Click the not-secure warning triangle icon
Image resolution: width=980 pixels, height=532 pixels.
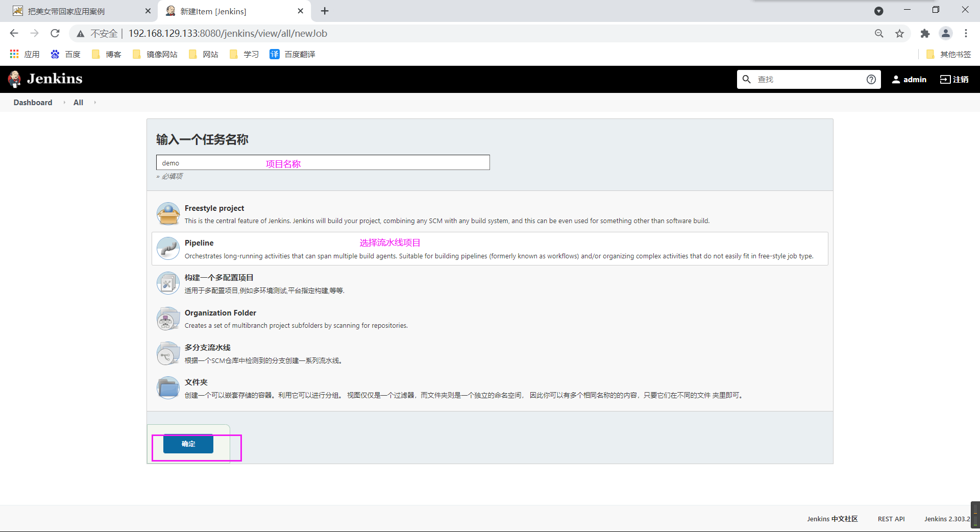81,34
